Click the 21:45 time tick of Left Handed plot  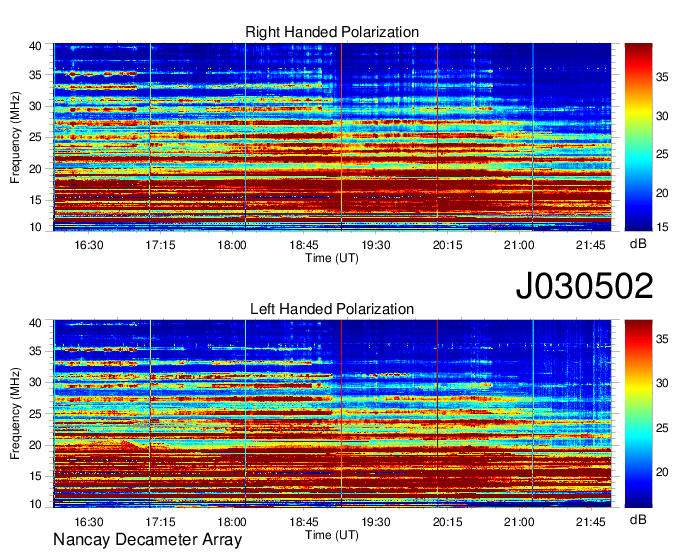[x=591, y=522]
